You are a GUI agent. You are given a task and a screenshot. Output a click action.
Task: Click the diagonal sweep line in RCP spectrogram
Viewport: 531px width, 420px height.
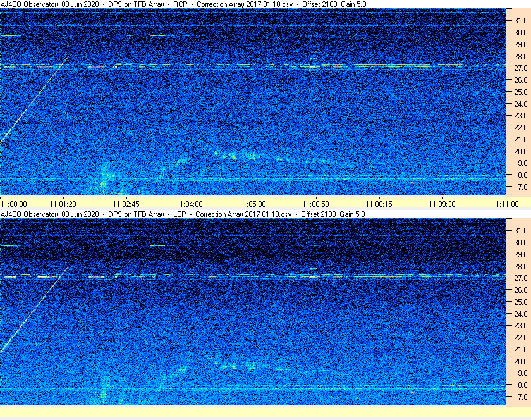(34, 99)
